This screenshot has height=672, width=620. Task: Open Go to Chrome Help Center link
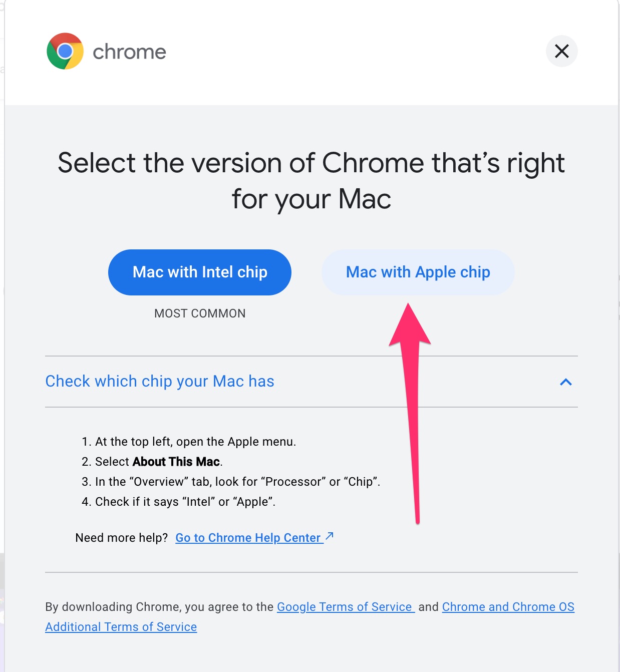click(248, 538)
